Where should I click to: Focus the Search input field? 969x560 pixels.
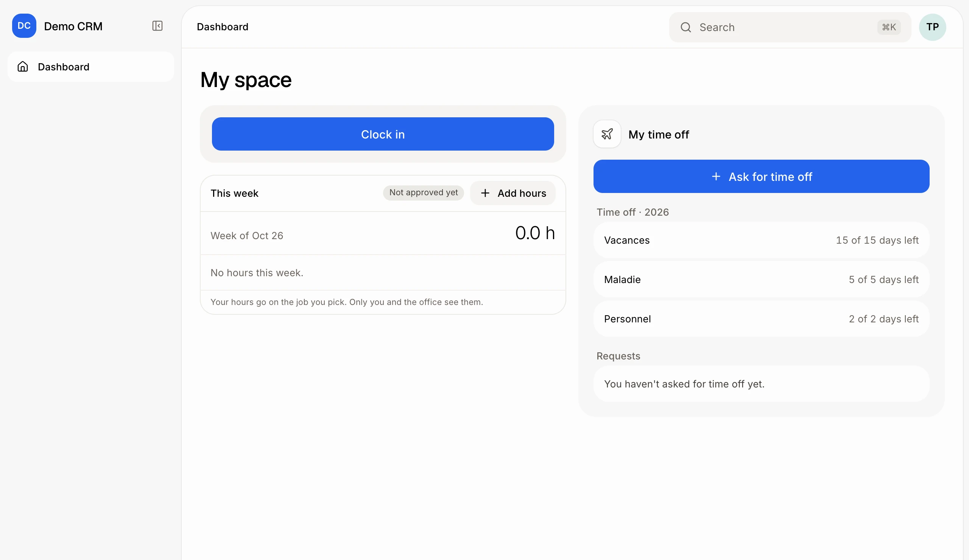tap(790, 27)
